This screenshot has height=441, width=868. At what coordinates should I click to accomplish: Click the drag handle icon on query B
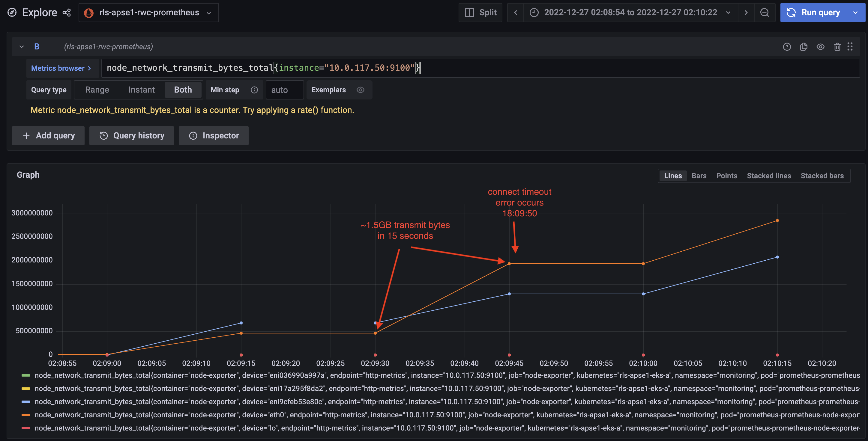[x=850, y=47]
